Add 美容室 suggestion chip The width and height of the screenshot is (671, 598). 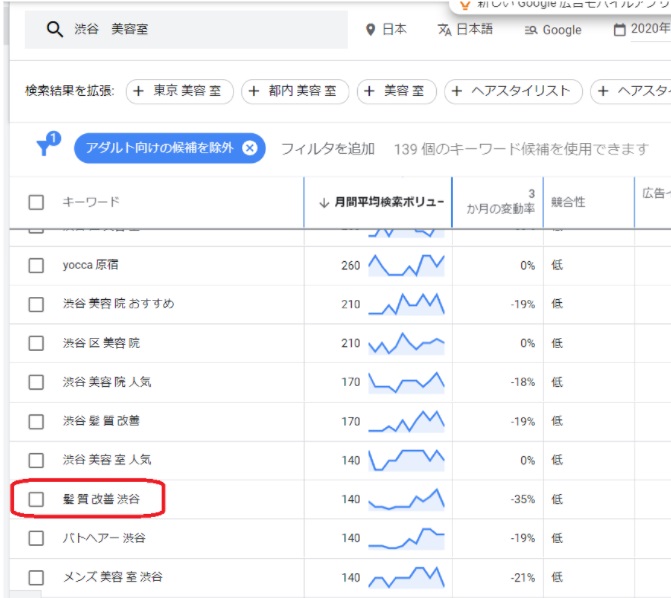[397, 91]
